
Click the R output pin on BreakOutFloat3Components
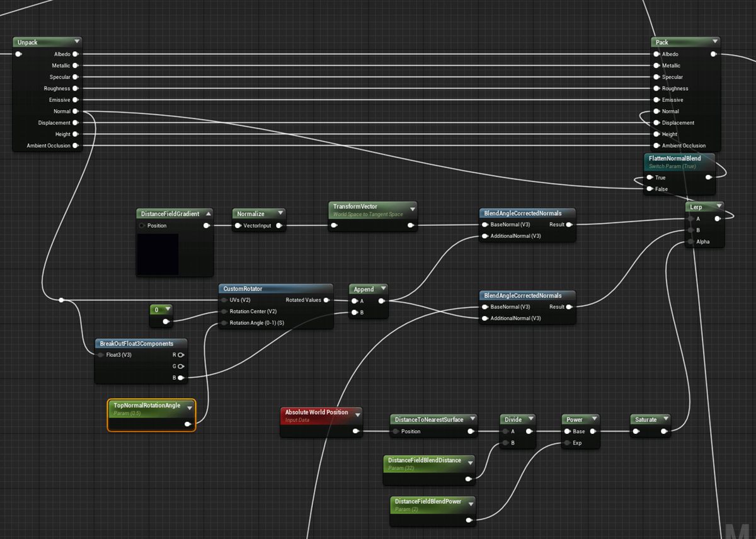click(x=181, y=355)
